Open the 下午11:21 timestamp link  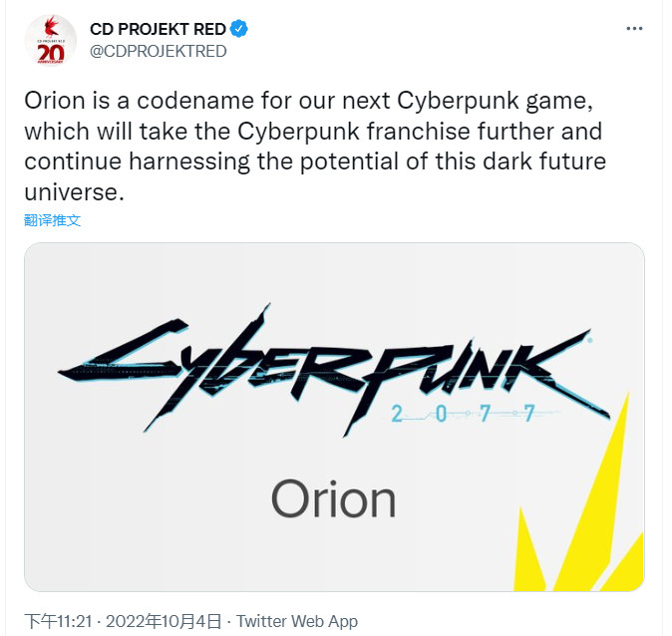pyautogui.click(x=58, y=621)
